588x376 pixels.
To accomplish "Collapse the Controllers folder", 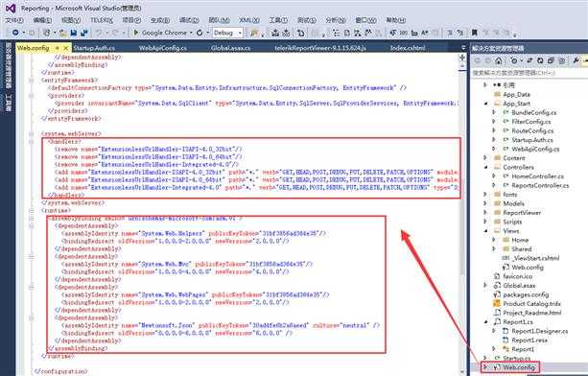I will pos(486,167).
